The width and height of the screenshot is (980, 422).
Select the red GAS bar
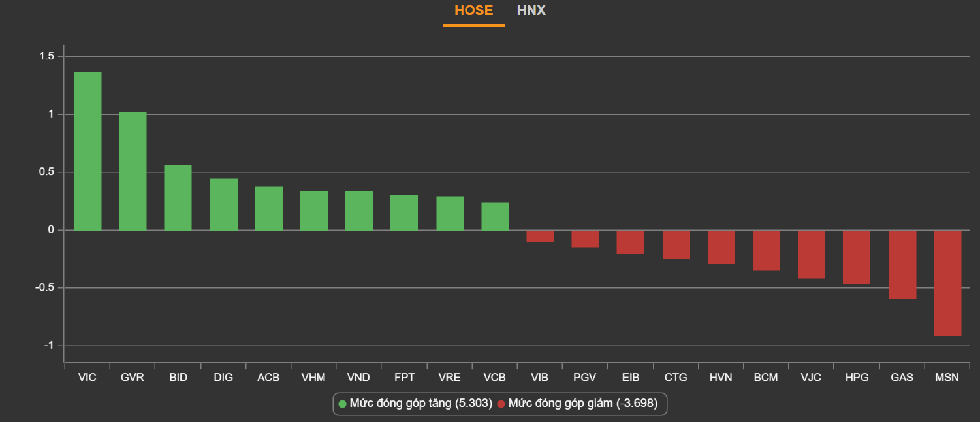click(902, 265)
